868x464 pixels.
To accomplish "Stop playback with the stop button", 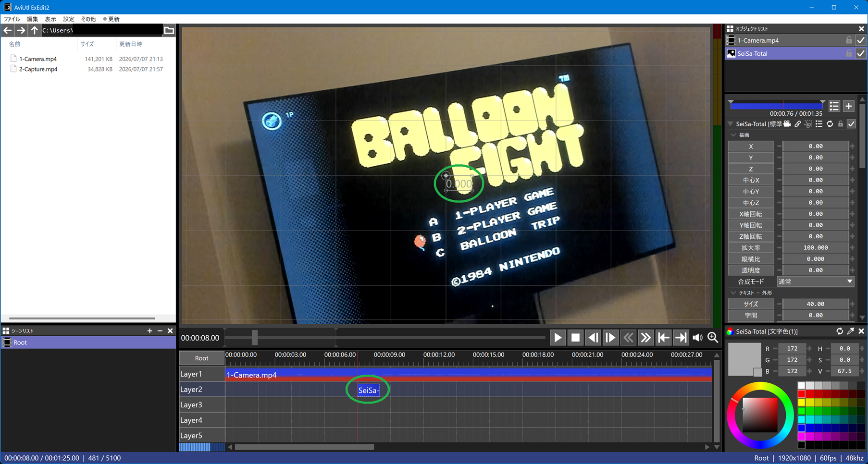I will [x=575, y=338].
